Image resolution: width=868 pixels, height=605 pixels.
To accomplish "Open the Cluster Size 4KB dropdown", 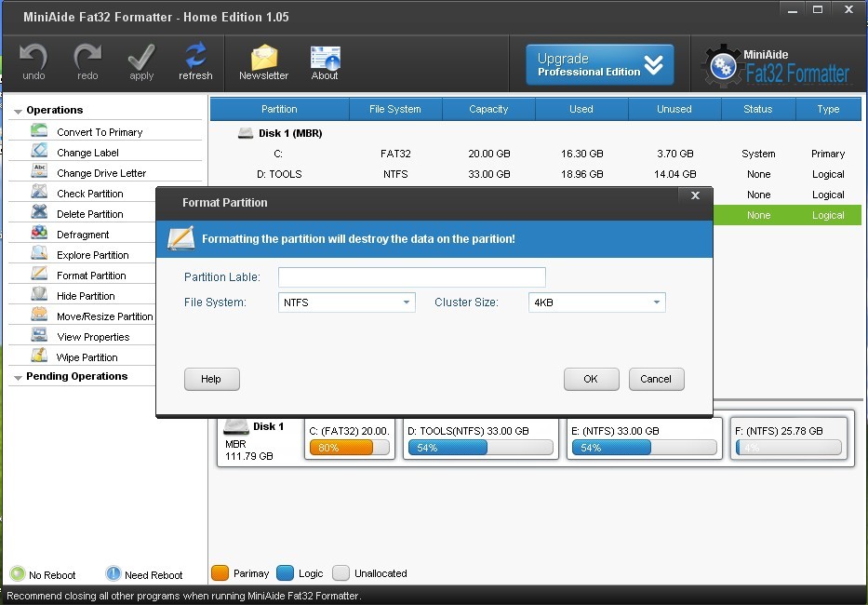I will pyautogui.click(x=596, y=302).
